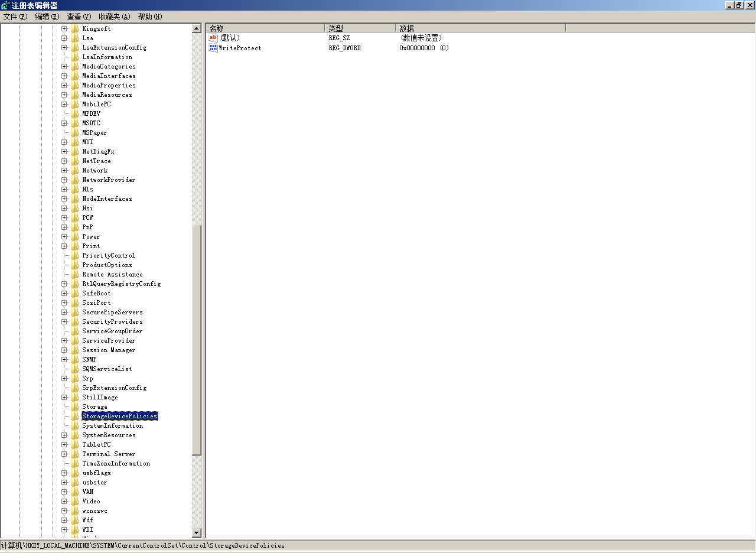
Task: Click the SNMP folder icon
Action: pyautogui.click(x=74, y=359)
